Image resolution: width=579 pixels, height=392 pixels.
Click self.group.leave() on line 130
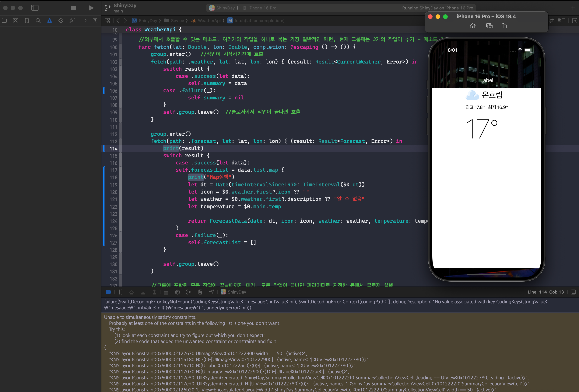point(191,264)
